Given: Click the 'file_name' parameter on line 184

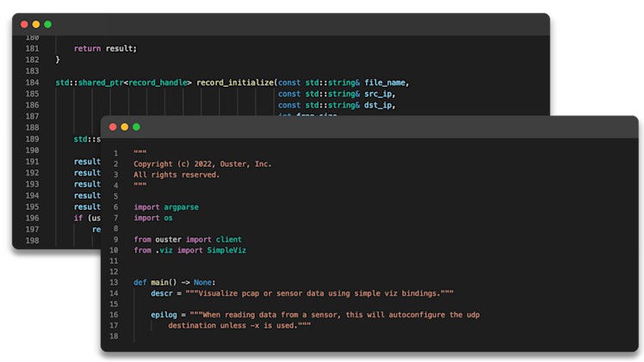Looking at the screenshot, I should coord(385,83).
